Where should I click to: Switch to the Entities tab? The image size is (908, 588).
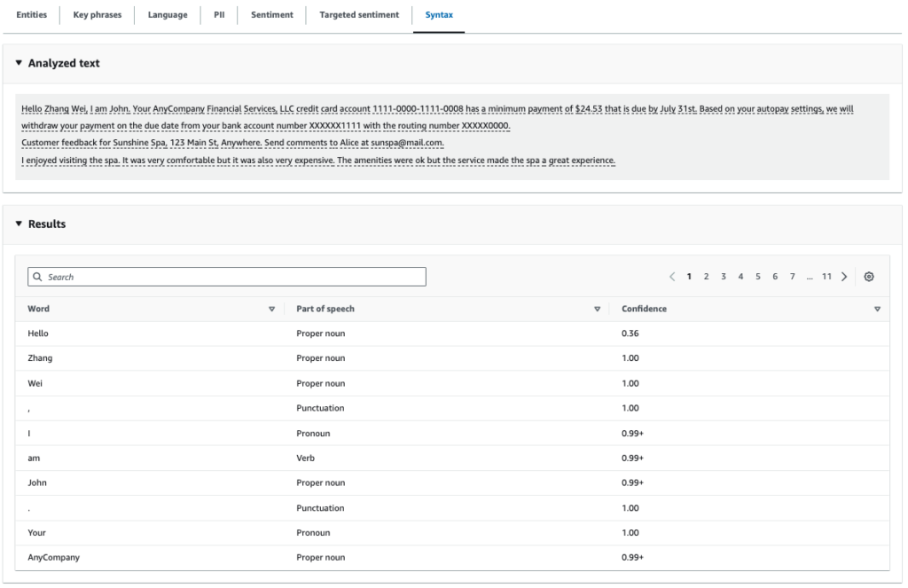click(31, 14)
